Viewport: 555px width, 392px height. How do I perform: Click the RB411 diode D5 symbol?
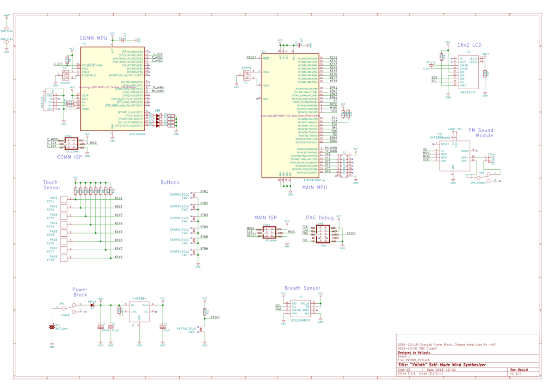(x=93, y=305)
